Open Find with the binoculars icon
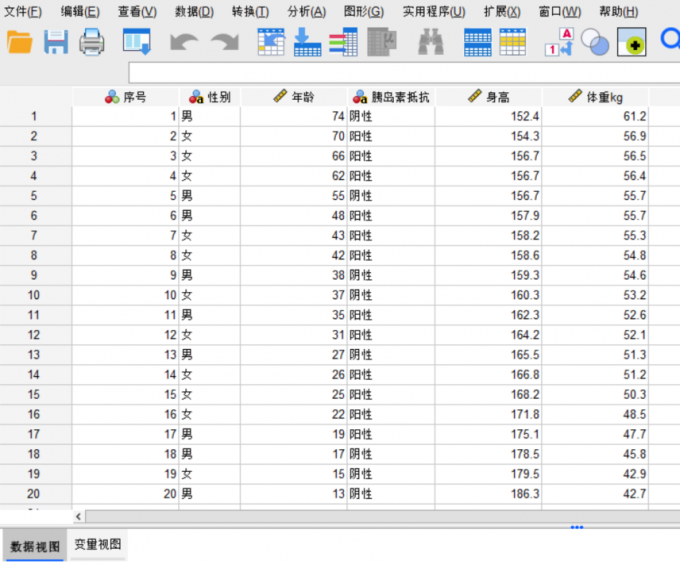This screenshot has height=564, width=680. tap(431, 42)
